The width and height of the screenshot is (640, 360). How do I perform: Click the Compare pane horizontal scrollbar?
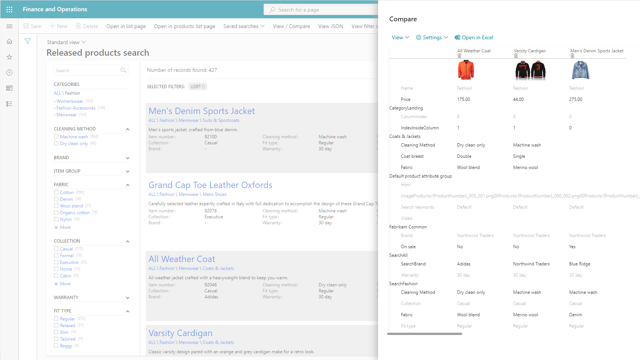(x=424, y=333)
